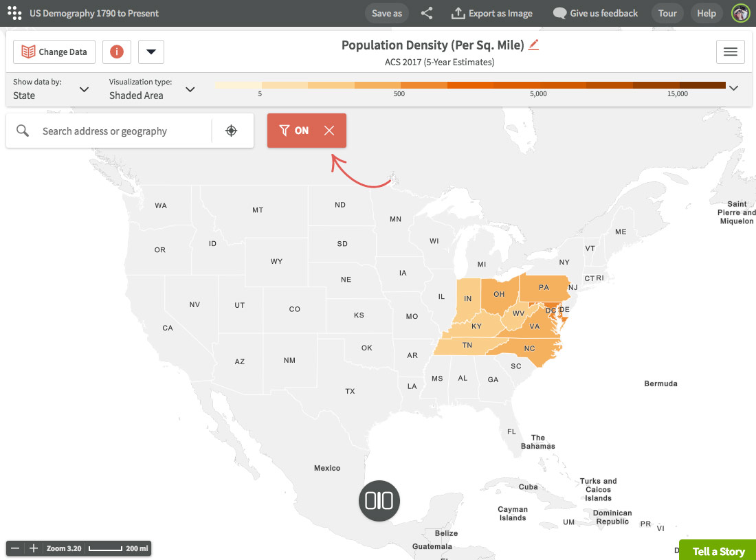Open the black triangle dropdown beside info
The height and width of the screenshot is (560, 756).
151,52
